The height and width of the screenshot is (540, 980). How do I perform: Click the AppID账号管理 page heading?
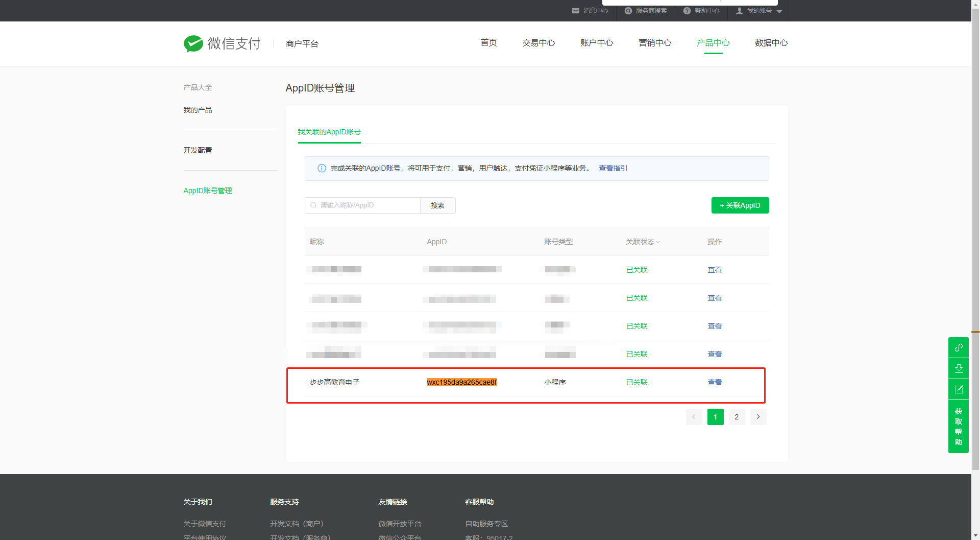tap(320, 88)
